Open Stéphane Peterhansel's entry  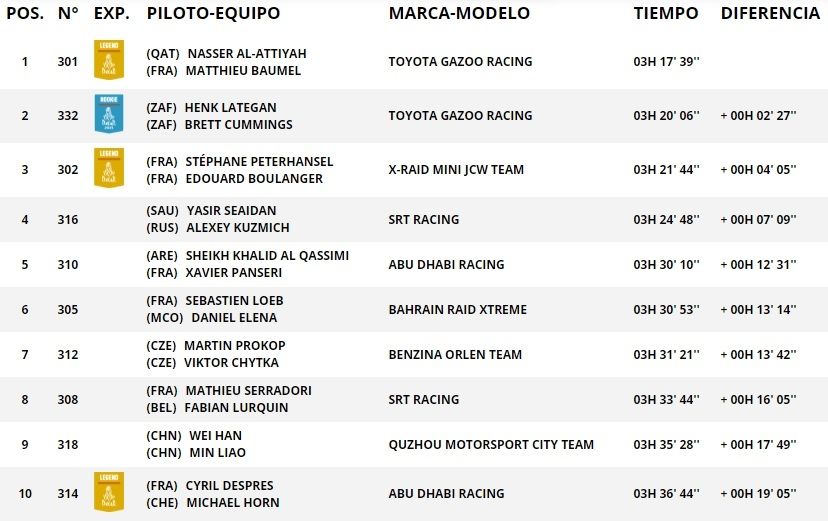coord(259,161)
